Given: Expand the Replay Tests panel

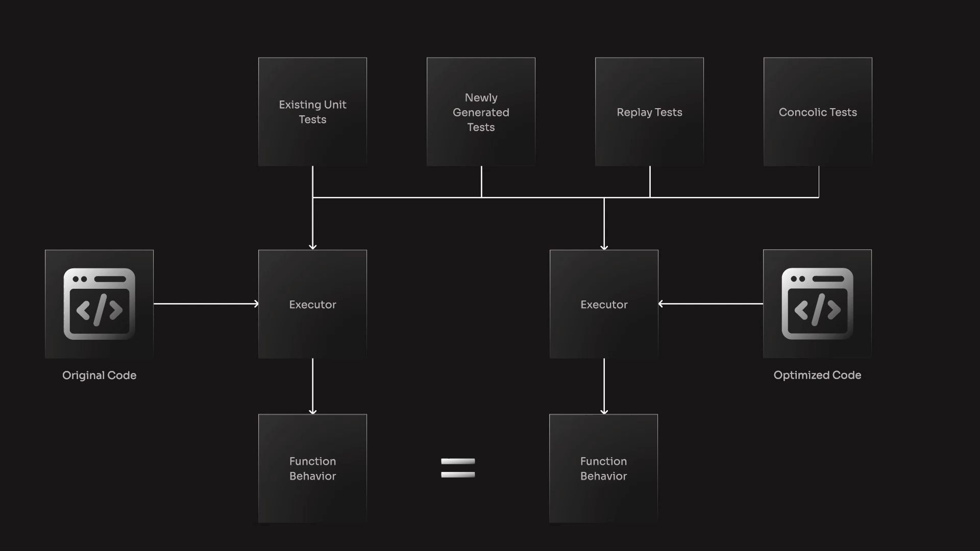Looking at the screenshot, I should 649,112.
